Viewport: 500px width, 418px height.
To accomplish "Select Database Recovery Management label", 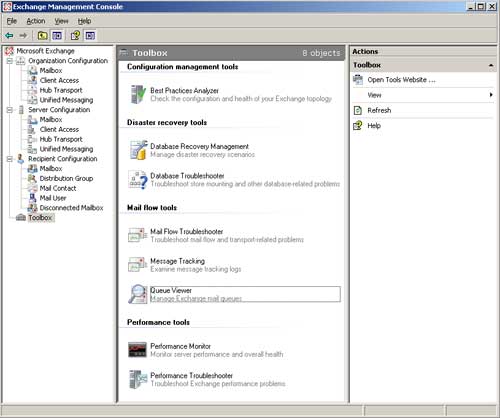I will click(x=199, y=146).
